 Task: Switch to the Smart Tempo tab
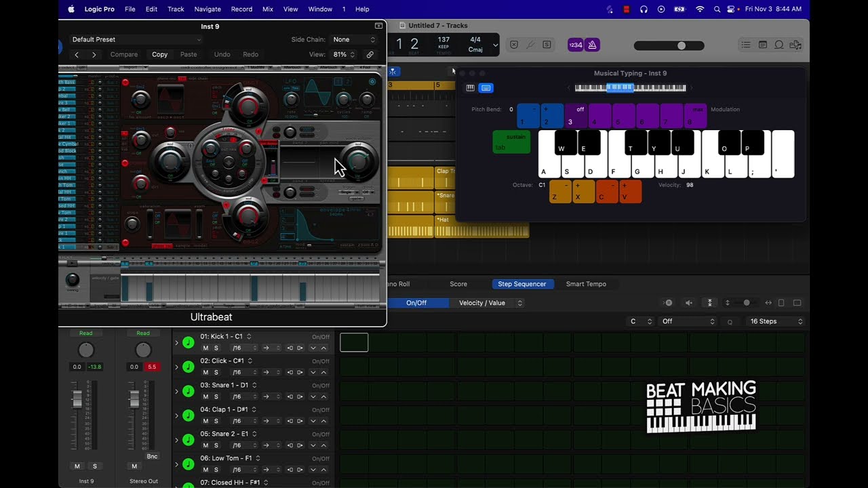pos(586,284)
